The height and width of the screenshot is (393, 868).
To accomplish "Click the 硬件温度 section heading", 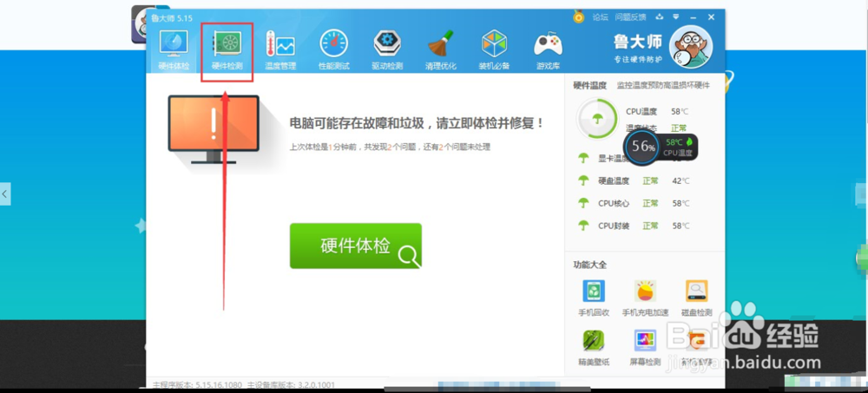I will click(589, 85).
